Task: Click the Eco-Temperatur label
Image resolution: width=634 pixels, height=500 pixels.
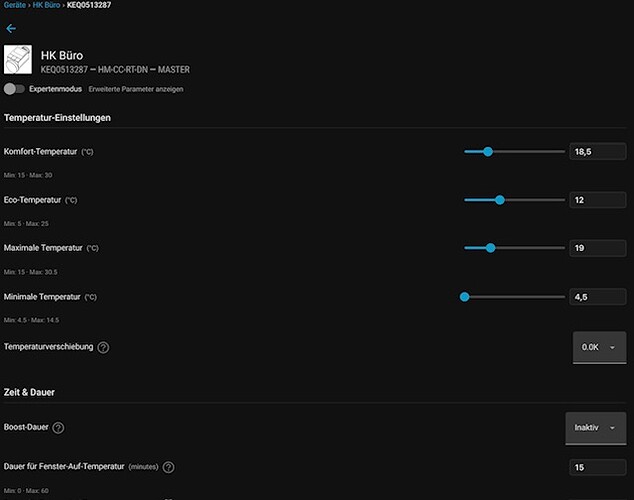Action: click(32, 200)
